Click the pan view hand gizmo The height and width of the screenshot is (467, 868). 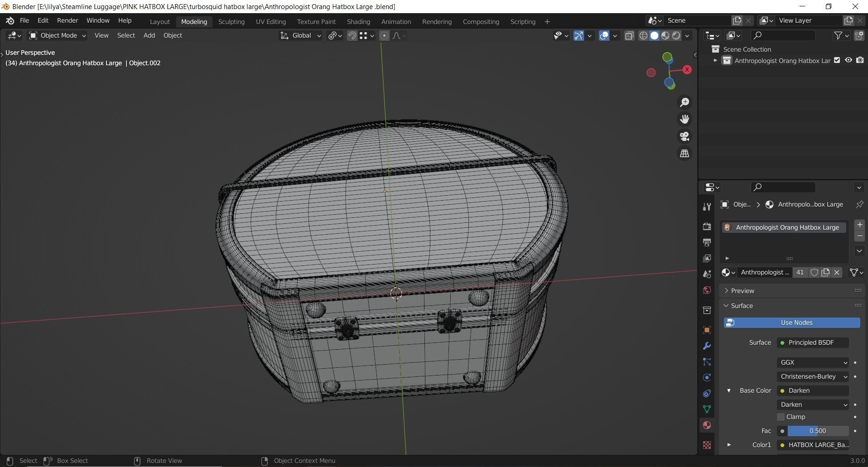685,119
